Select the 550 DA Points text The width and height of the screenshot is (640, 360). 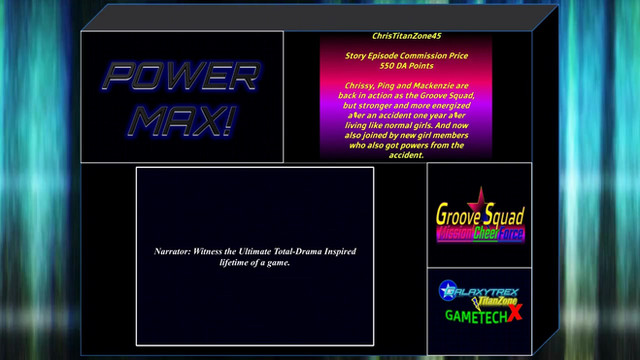(407, 66)
